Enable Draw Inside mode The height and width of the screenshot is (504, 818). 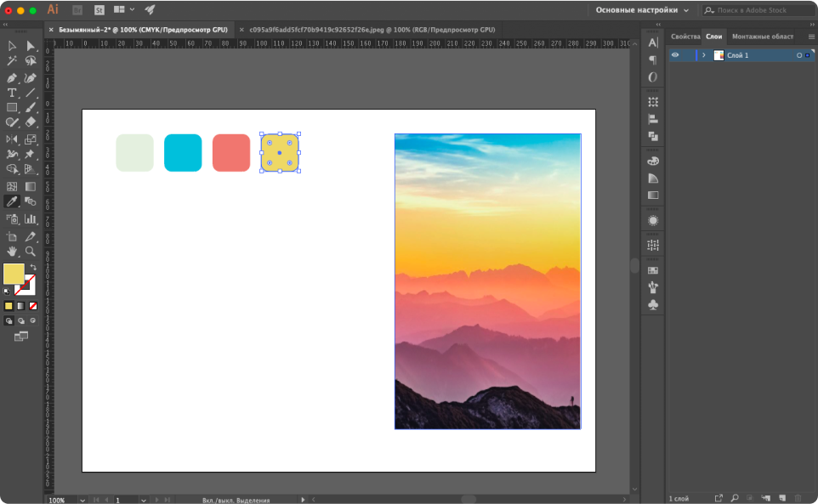pos(33,321)
